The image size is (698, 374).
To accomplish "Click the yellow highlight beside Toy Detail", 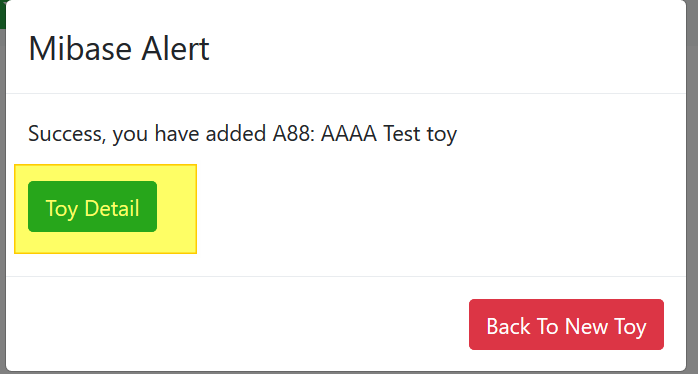I will (176, 209).
